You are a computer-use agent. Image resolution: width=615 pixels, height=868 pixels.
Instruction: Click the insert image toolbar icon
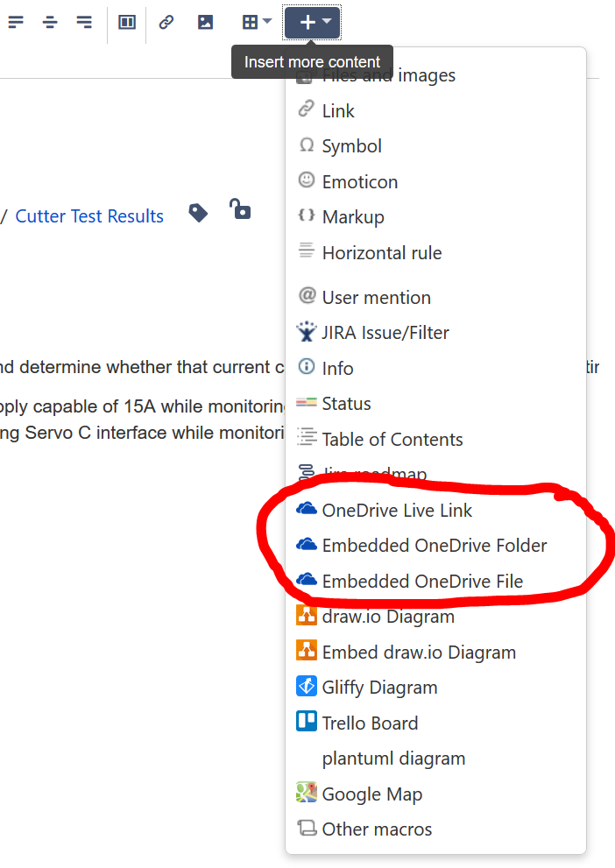click(205, 22)
